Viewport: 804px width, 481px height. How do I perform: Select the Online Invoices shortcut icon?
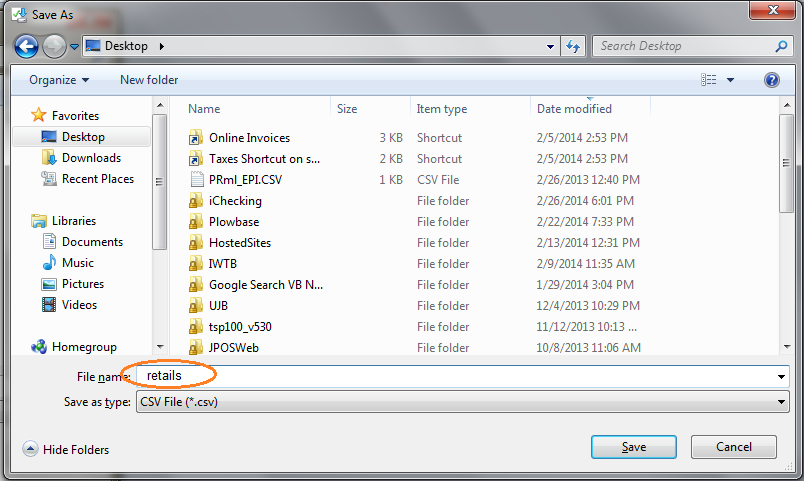pos(195,138)
